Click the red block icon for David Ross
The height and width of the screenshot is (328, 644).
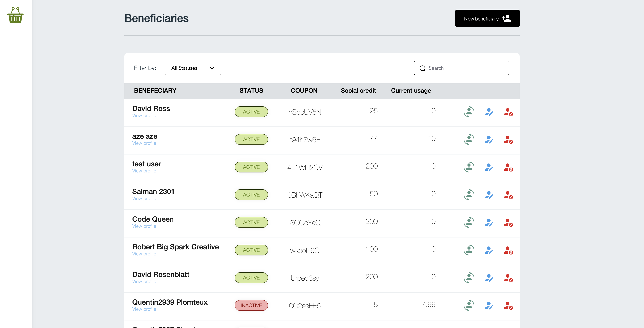(508, 112)
